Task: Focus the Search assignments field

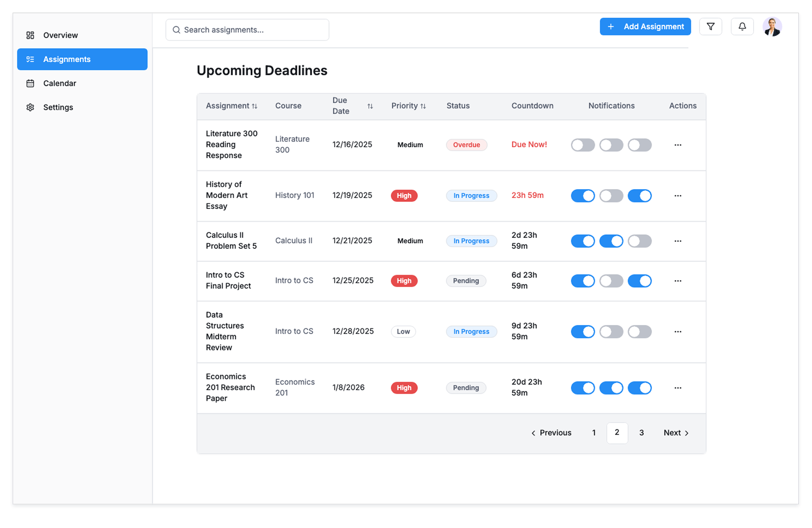Action: (x=247, y=30)
